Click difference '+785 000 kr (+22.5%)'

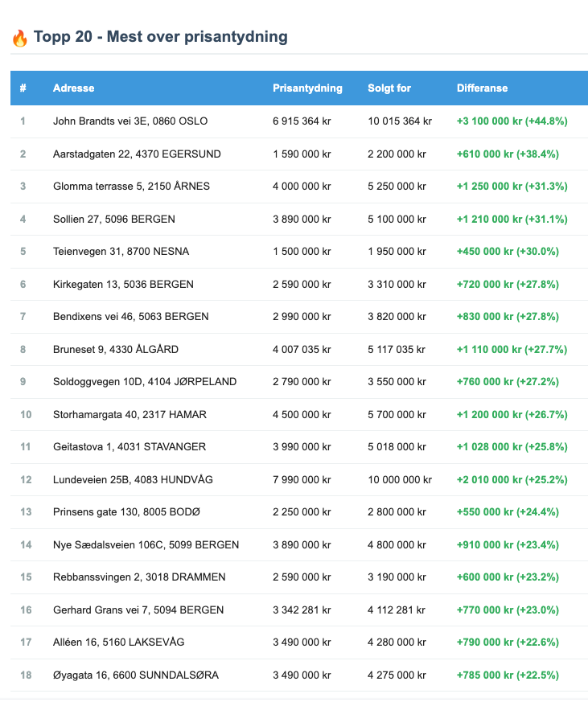[x=508, y=675]
